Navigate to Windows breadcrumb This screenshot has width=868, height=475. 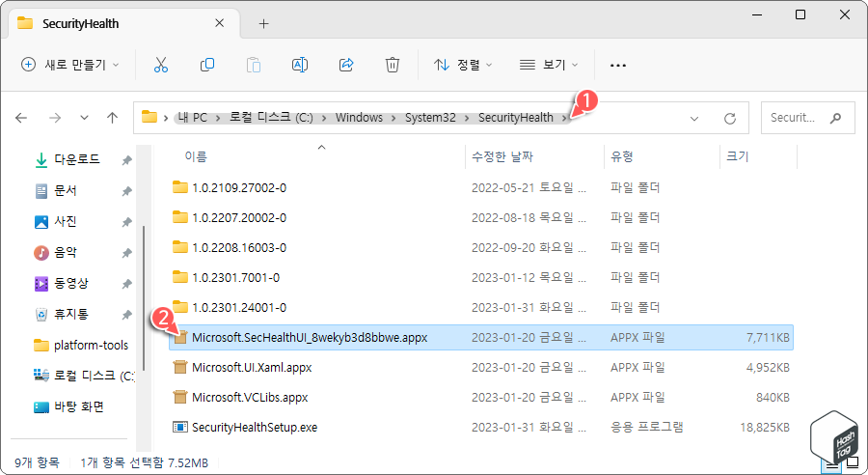tap(359, 118)
